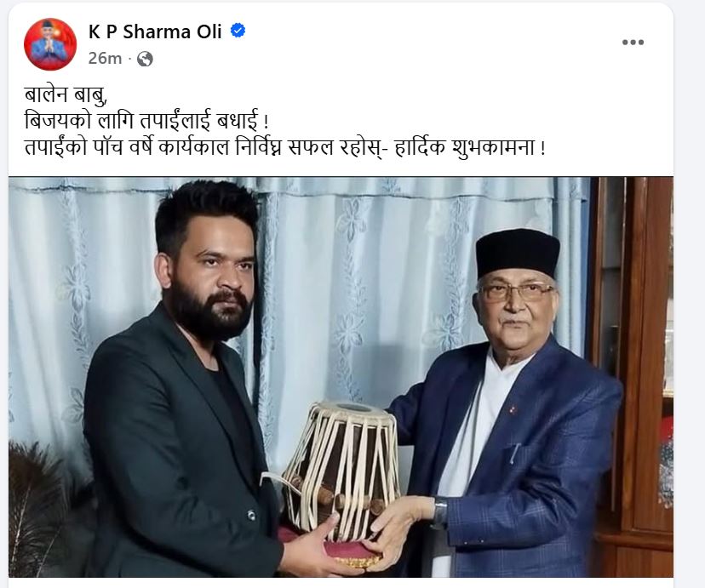Screen dimensions: 705x588
Task: Open the post via its 26m timestamp
Action: 105,59
